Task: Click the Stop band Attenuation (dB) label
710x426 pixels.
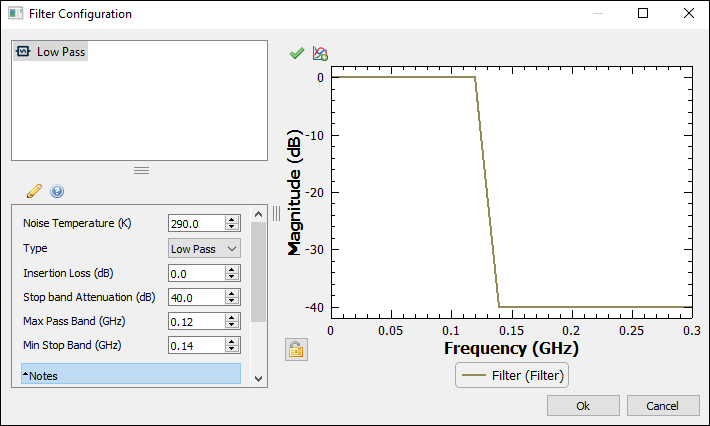Action: [89, 297]
